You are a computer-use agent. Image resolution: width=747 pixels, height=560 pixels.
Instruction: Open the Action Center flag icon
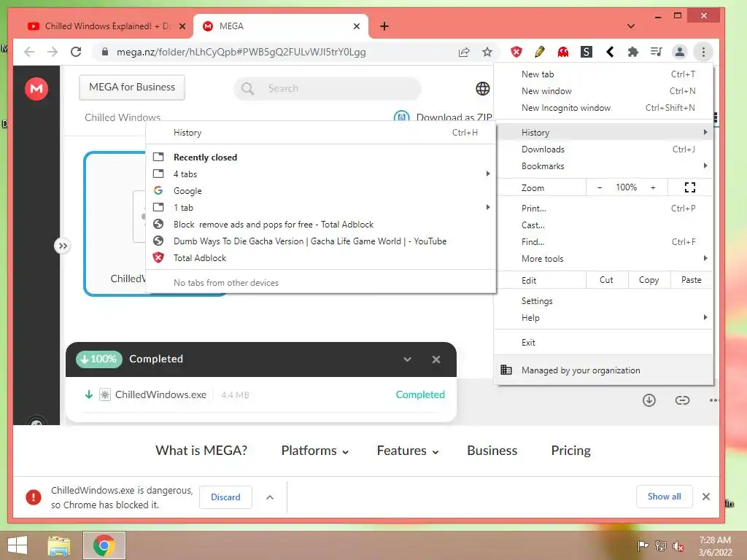[643, 545]
